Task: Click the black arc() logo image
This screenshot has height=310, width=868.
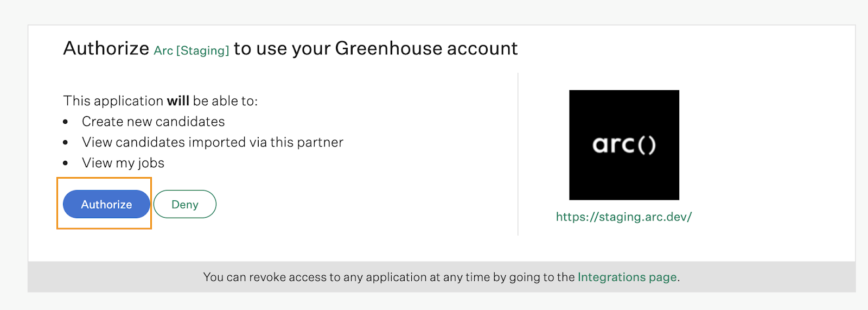Action: 624,145
